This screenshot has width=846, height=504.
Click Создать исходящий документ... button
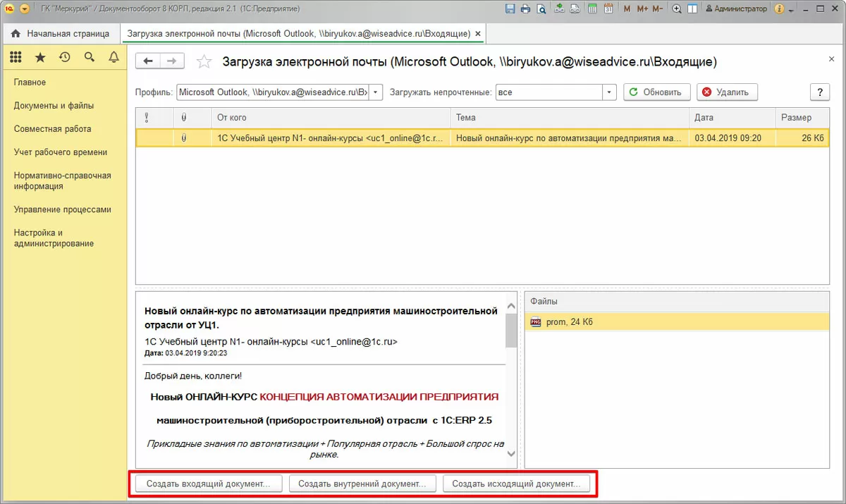[516, 484]
